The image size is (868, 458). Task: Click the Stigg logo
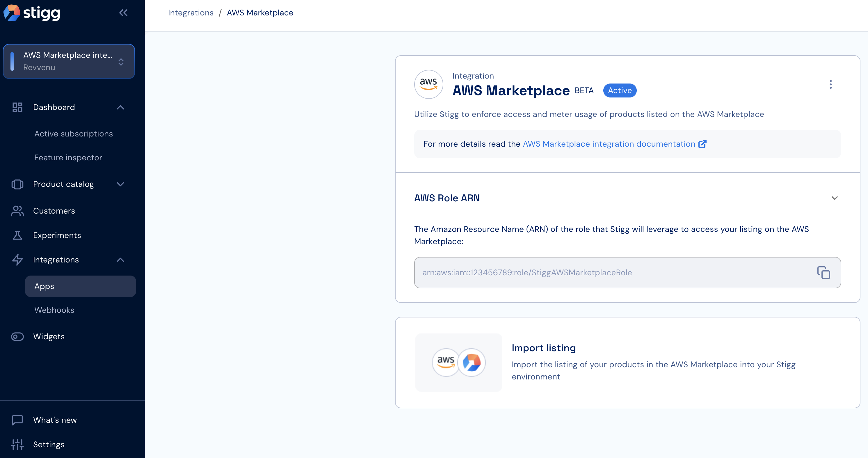32,13
